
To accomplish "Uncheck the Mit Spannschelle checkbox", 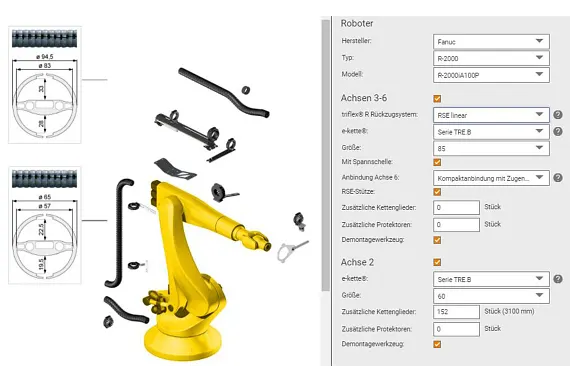I will (x=437, y=162).
